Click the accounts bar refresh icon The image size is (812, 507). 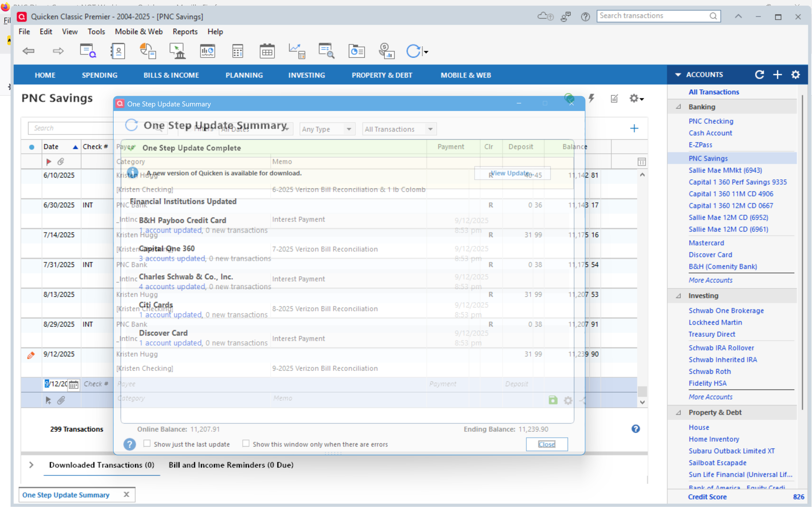click(x=759, y=75)
